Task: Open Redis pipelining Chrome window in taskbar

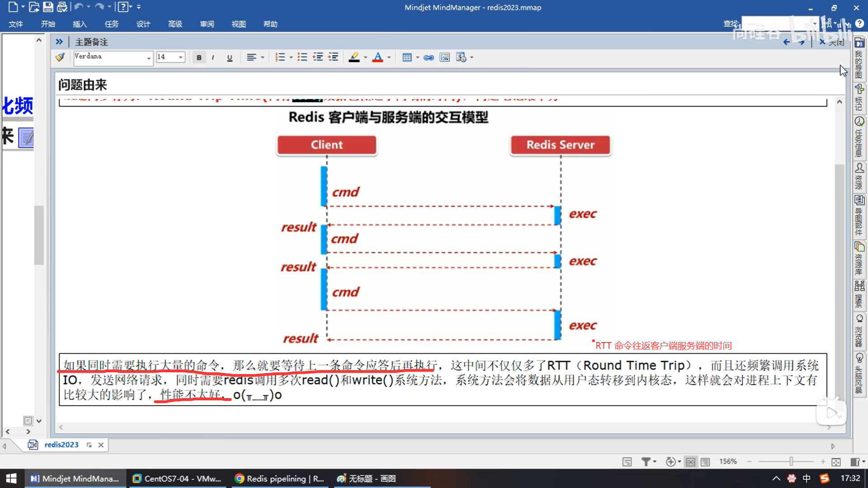Action: (280, 479)
